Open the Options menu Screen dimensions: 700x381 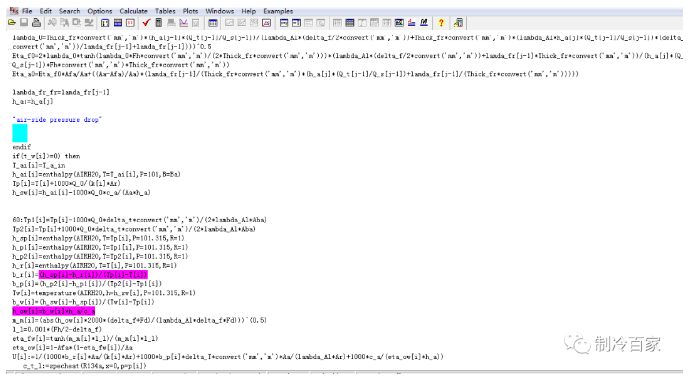tap(100, 11)
